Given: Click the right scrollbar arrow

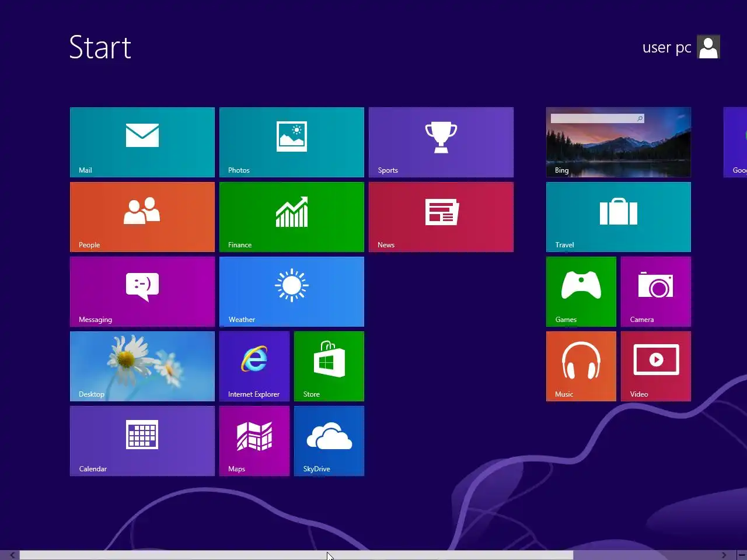Looking at the screenshot, I should click(x=724, y=555).
